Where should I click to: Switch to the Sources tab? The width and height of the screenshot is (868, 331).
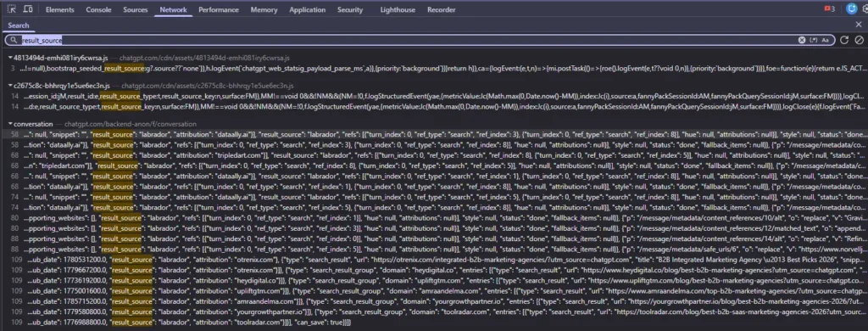pyautogui.click(x=136, y=9)
